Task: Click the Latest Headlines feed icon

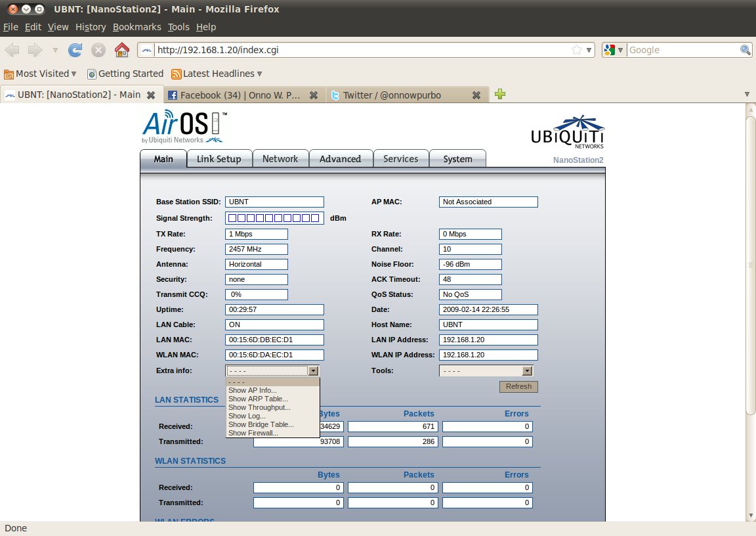Action: (x=177, y=74)
